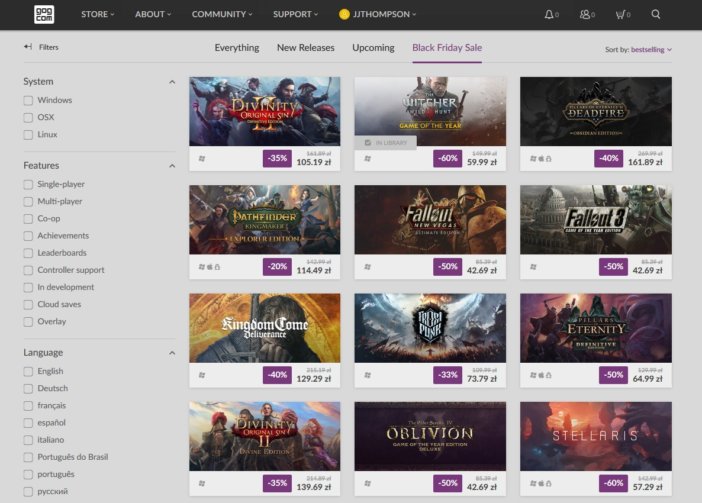Viewport: 702px width, 503px height.
Task: Switch to the Upcoming tab
Action: pyautogui.click(x=373, y=48)
